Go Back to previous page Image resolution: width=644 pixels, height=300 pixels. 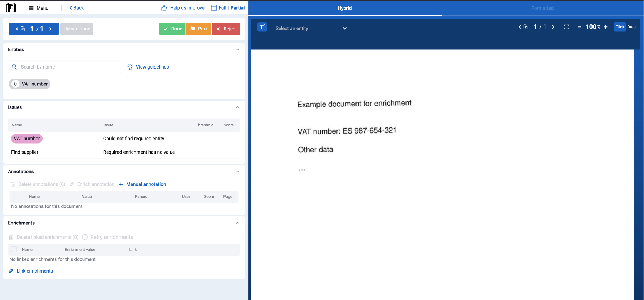point(77,8)
